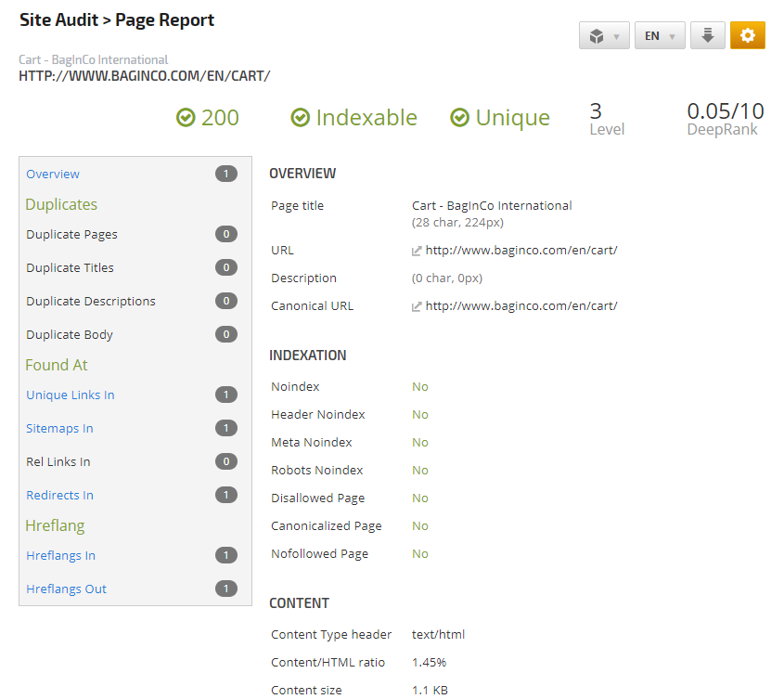Go to Redirects In section

(x=59, y=495)
